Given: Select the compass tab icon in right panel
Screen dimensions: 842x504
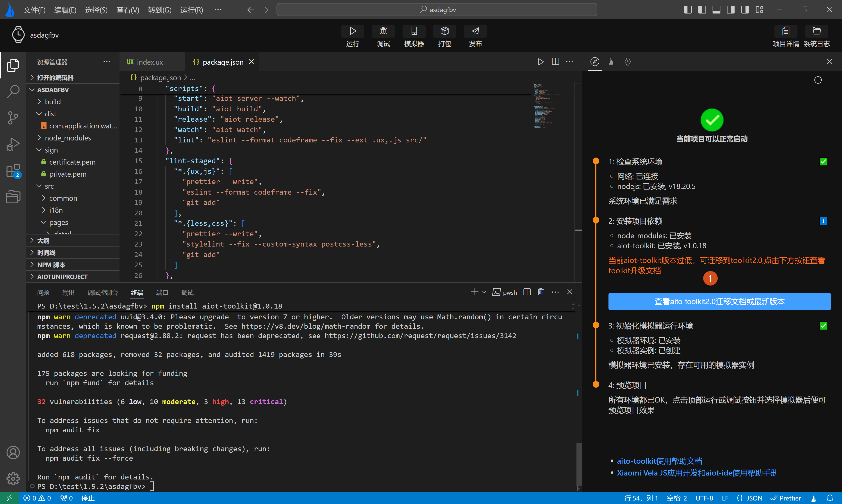Looking at the screenshot, I should point(595,62).
